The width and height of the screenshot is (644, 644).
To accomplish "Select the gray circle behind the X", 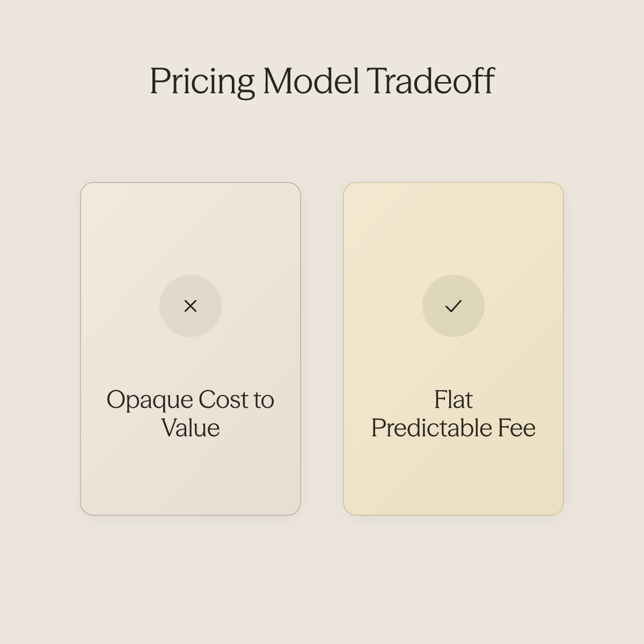I will coord(191,306).
